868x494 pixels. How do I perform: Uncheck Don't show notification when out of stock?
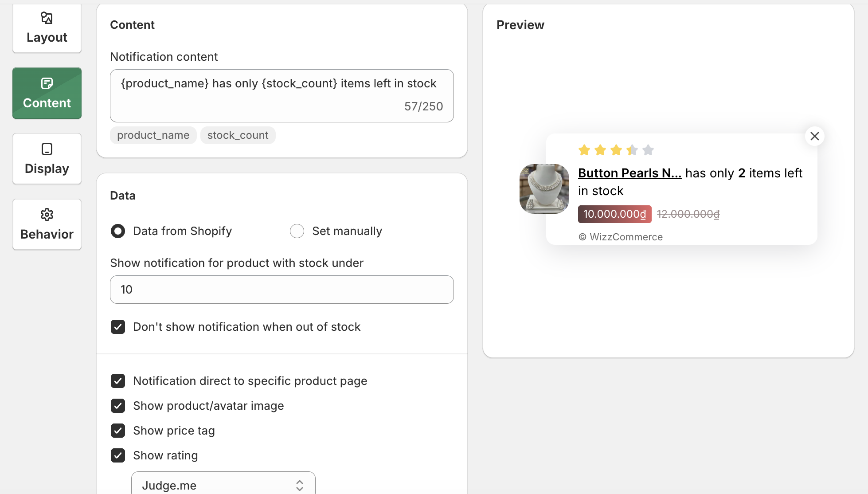coord(118,327)
